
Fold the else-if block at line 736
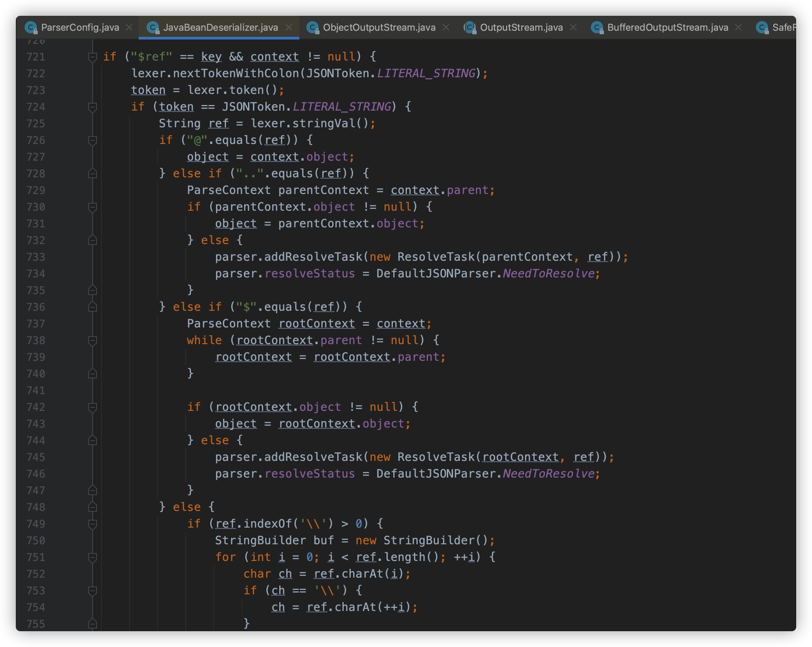pyautogui.click(x=93, y=307)
